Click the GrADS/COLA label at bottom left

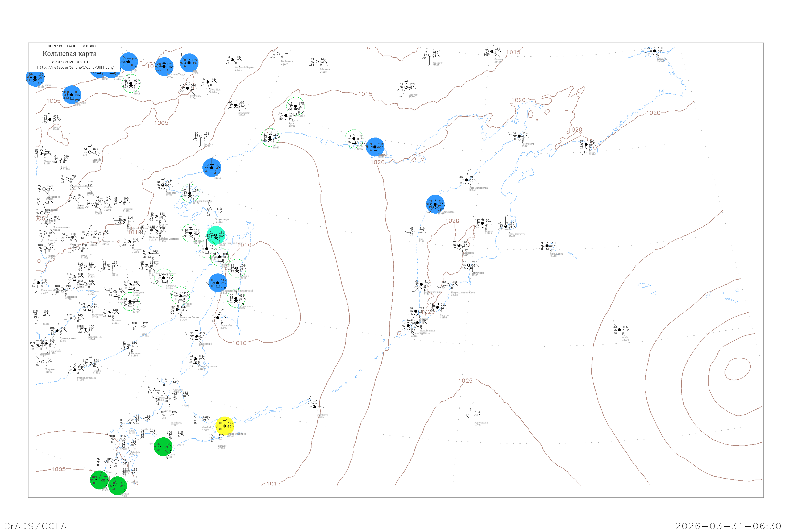35,526
